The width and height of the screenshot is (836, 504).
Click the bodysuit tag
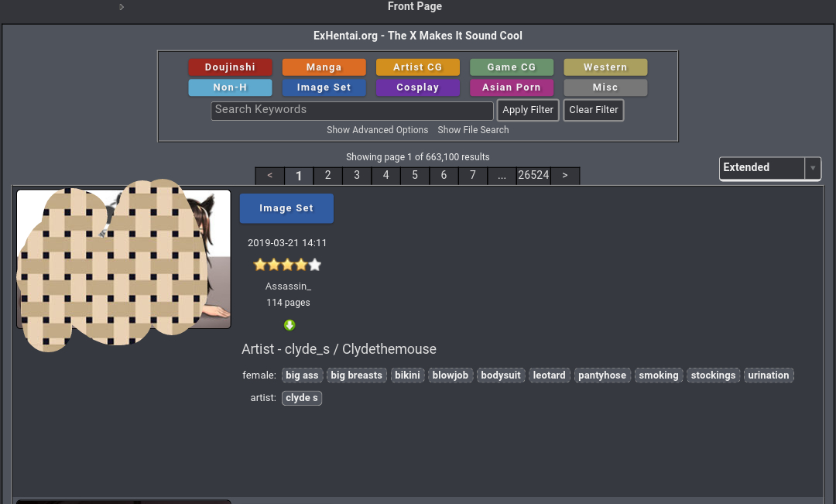tap(501, 375)
